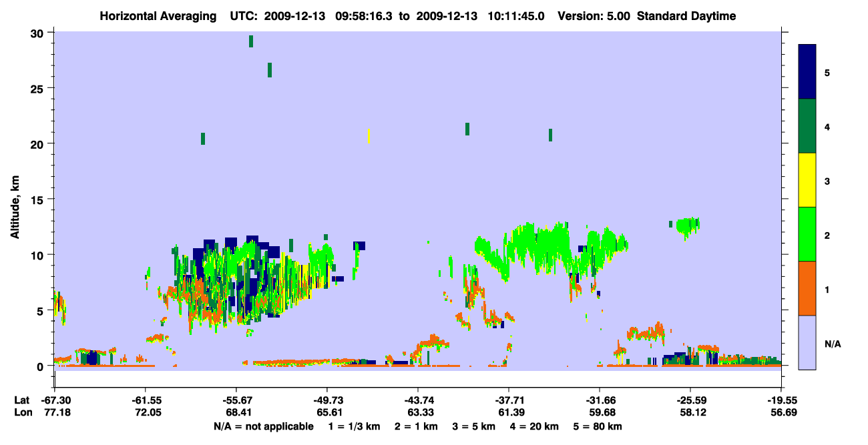Click the y-axis tick label 10
Image resolution: width=868 pixels, height=445 pixels.
point(39,255)
